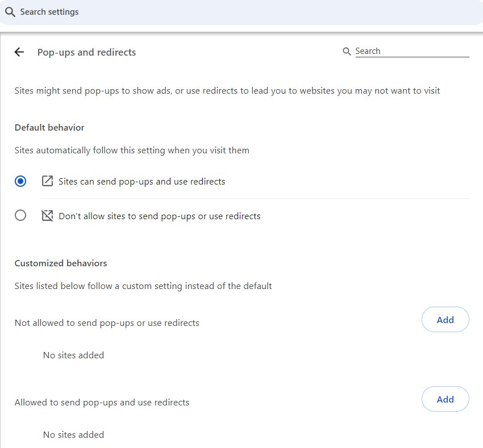
Task: Click the pop-up allowed open-in-new icon
Action: pos(47,181)
